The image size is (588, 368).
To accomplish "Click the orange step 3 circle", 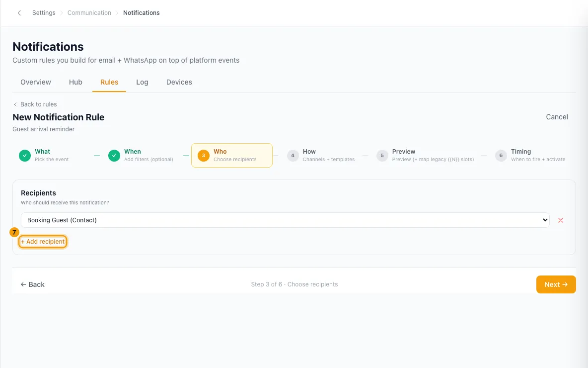I will [203, 156].
